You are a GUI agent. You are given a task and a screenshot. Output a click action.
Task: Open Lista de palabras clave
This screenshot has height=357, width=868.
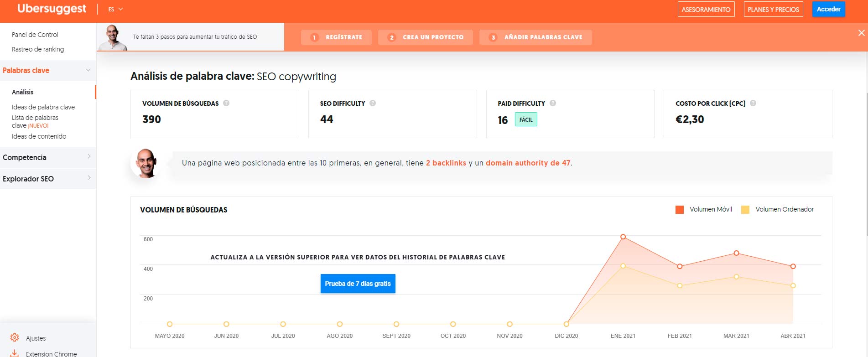point(35,121)
